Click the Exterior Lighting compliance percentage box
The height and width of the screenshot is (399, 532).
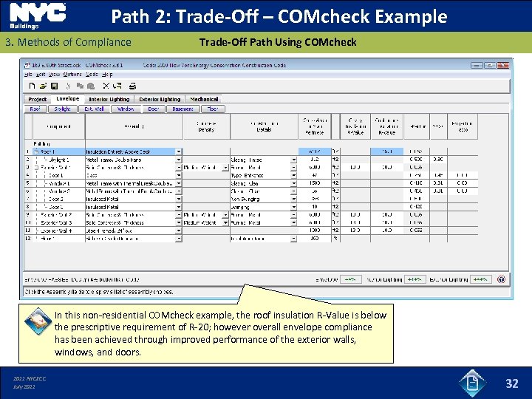click(481, 279)
